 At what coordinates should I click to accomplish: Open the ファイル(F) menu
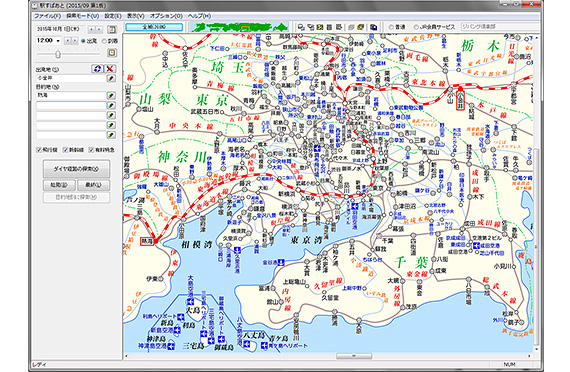(48, 16)
